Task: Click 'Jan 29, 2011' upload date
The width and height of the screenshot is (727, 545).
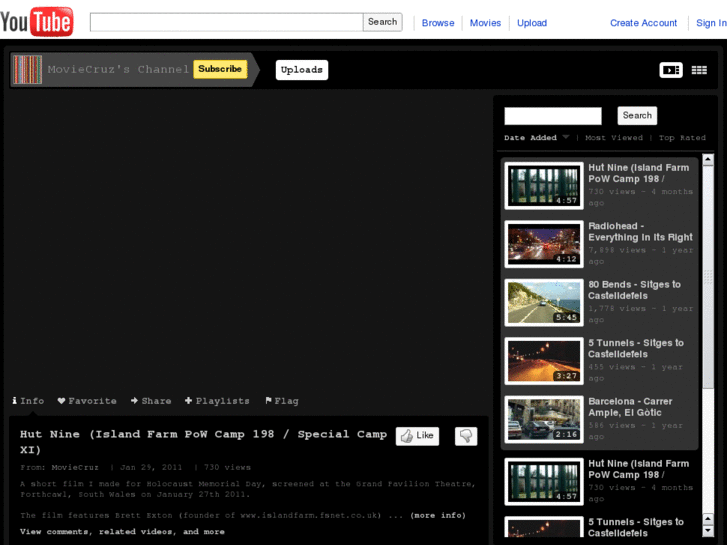Action: point(151,468)
